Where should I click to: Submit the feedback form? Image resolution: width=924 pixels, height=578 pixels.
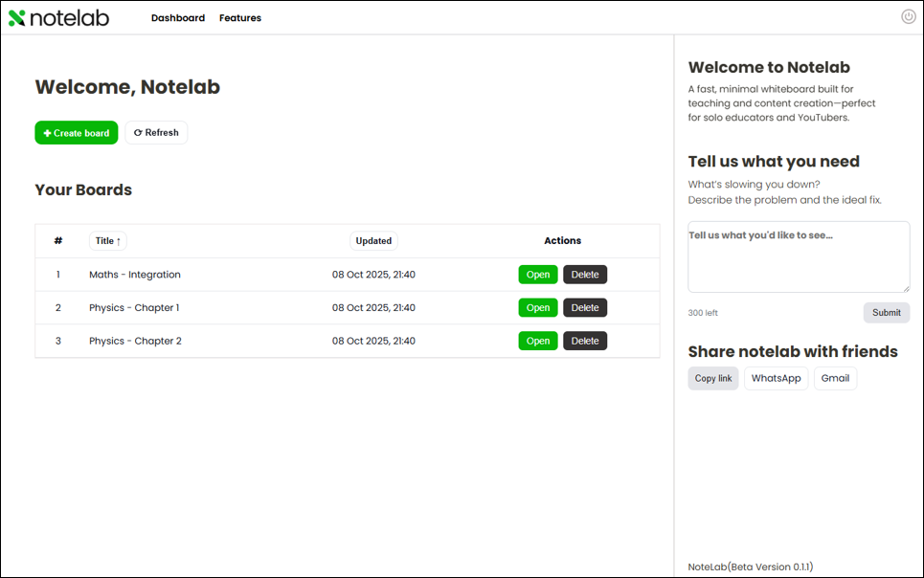click(x=886, y=313)
